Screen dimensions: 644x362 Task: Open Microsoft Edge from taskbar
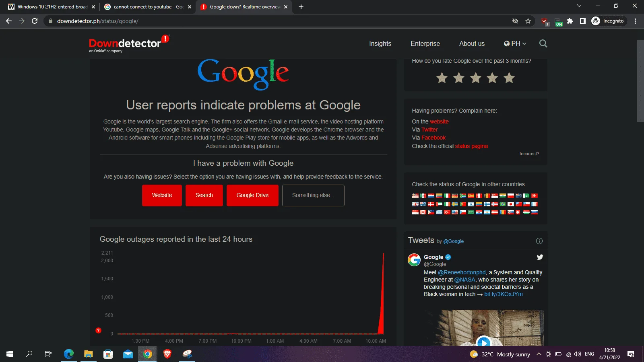click(69, 354)
